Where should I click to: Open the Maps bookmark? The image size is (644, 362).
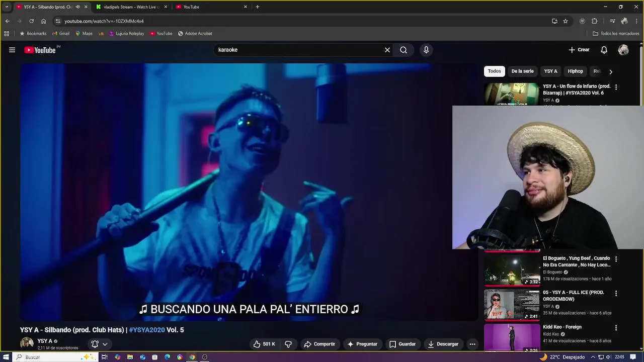[84, 34]
